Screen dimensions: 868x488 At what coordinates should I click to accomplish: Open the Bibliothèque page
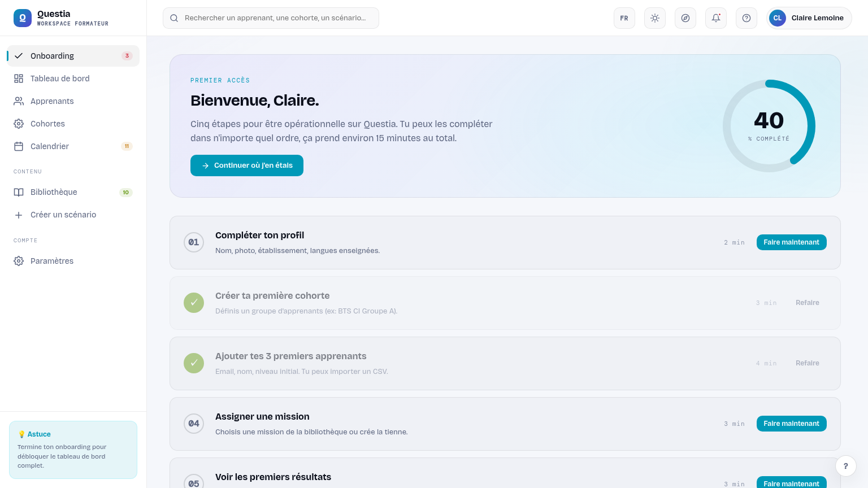pyautogui.click(x=73, y=192)
